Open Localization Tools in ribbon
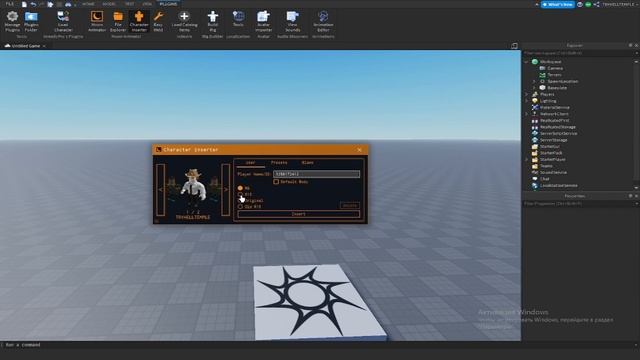 pos(238,19)
